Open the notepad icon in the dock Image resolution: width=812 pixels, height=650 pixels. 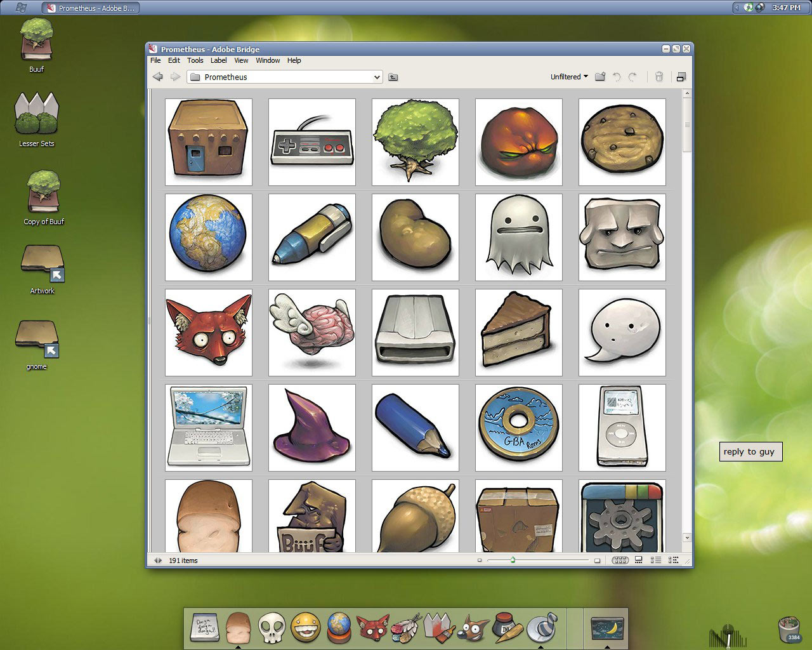tap(204, 627)
